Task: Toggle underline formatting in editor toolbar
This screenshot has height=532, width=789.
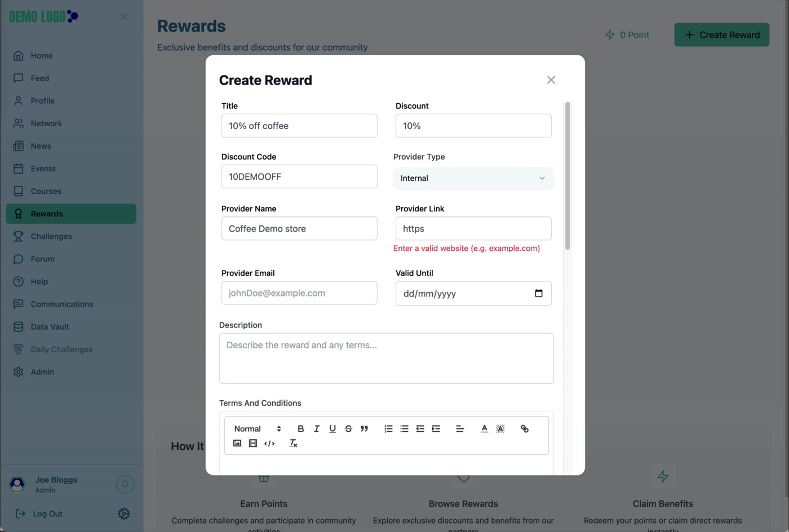Action: tap(333, 429)
